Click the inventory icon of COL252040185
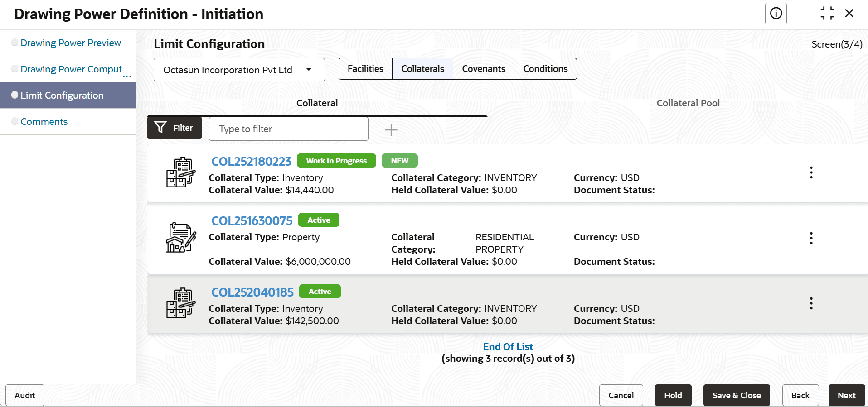Viewport: 868px width, 407px height. pyautogui.click(x=181, y=303)
